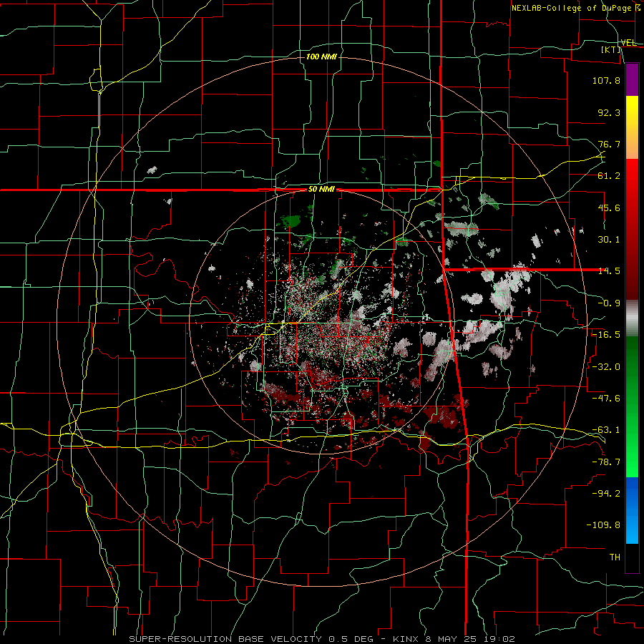
Task: Click the -0.9 velocity scale value
Action: [609, 303]
